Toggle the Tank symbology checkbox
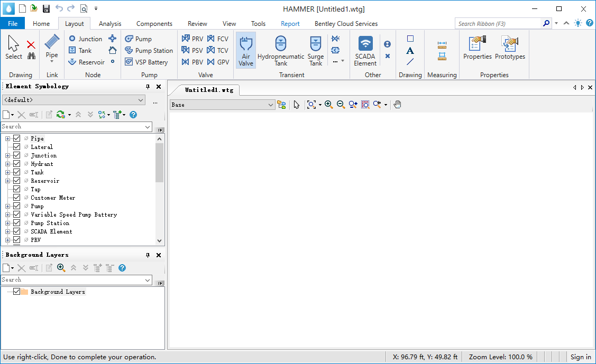 [x=17, y=172]
